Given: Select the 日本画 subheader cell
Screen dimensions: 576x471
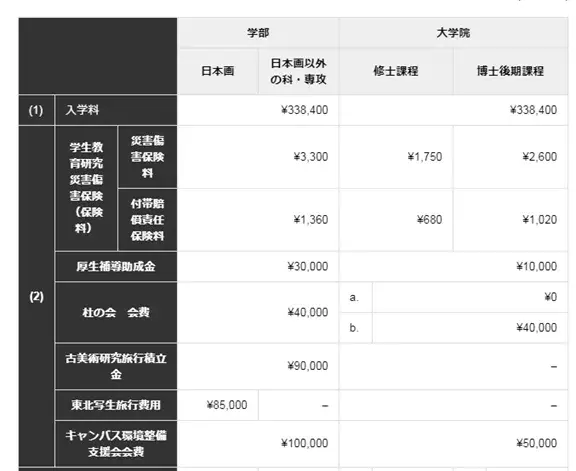Looking at the screenshot, I should (218, 71).
